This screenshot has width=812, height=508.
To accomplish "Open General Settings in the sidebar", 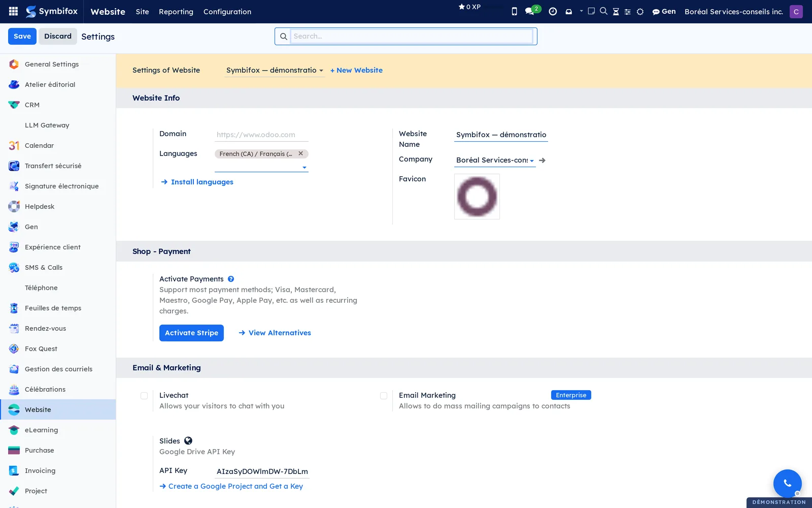I will (x=58, y=64).
